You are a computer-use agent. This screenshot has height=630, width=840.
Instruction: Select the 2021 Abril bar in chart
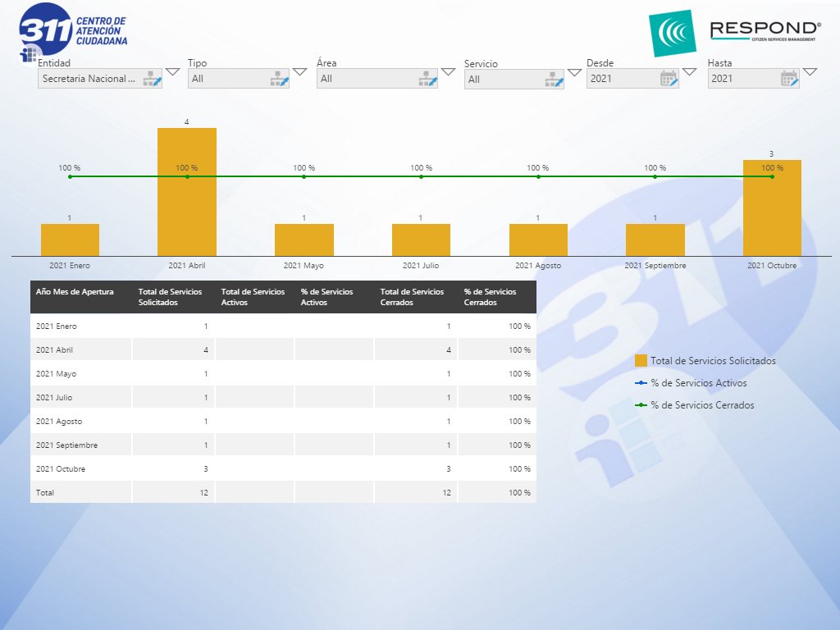pyautogui.click(x=187, y=192)
